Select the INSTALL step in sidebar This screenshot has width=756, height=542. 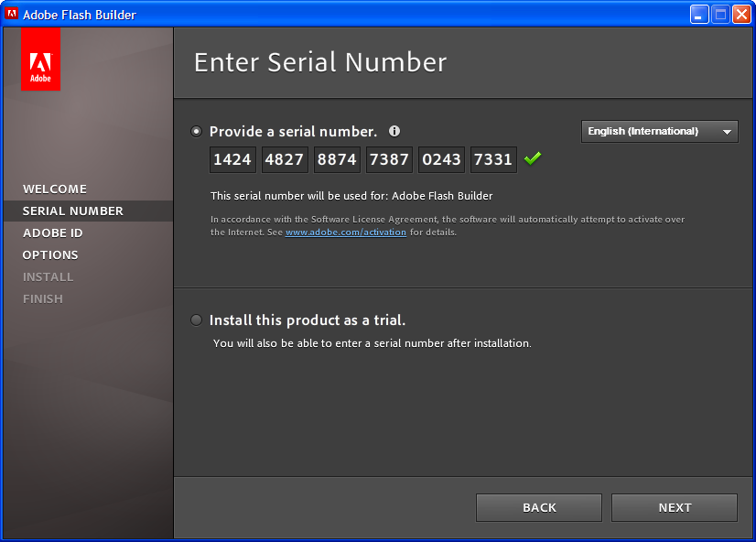tap(49, 276)
